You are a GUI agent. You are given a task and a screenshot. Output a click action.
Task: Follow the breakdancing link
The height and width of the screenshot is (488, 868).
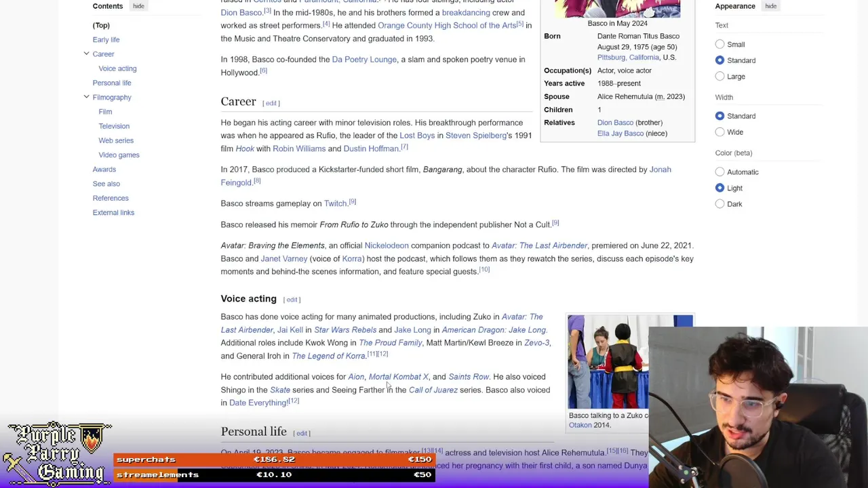(x=466, y=13)
